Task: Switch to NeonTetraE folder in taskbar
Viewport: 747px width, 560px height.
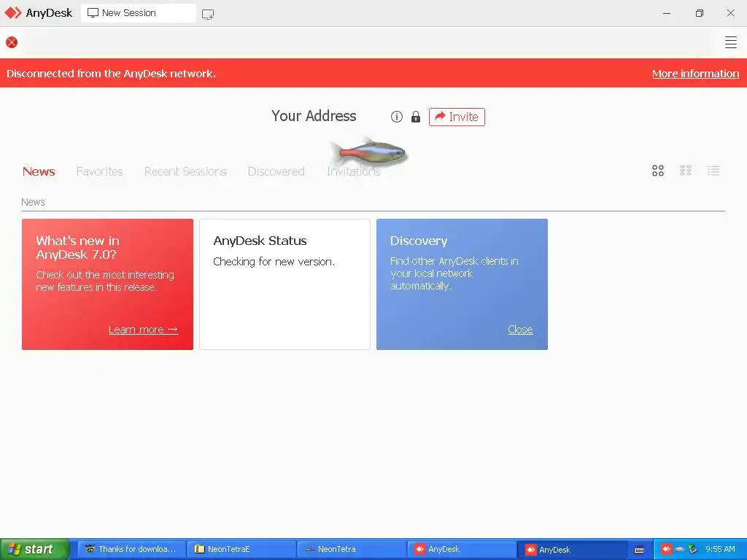Action: point(241,549)
